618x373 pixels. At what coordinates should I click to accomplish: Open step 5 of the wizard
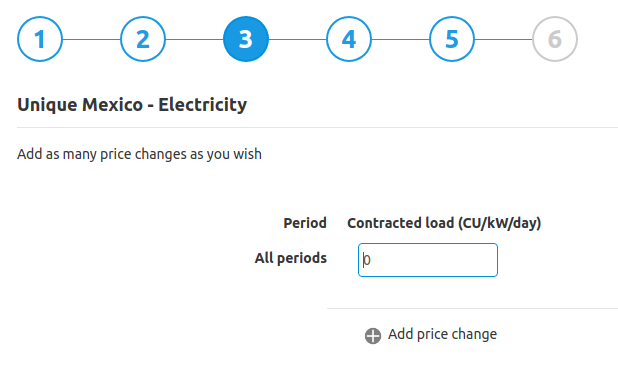[452, 39]
